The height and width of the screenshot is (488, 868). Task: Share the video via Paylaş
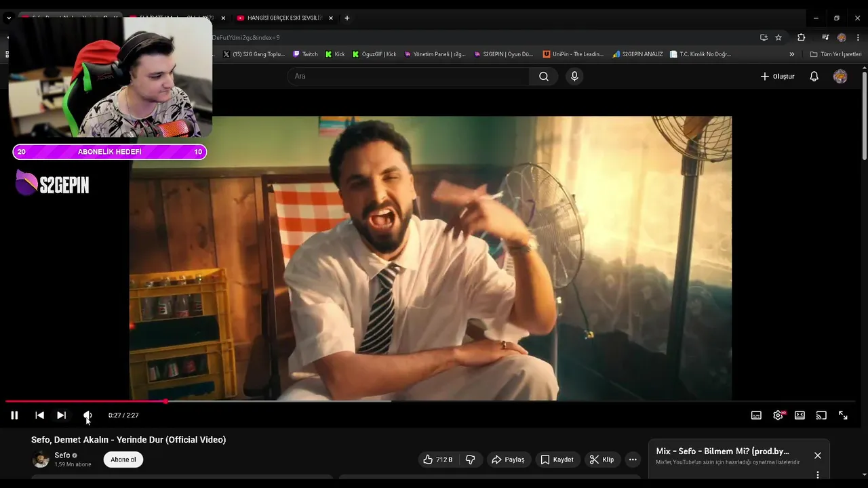[x=508, y=460]
